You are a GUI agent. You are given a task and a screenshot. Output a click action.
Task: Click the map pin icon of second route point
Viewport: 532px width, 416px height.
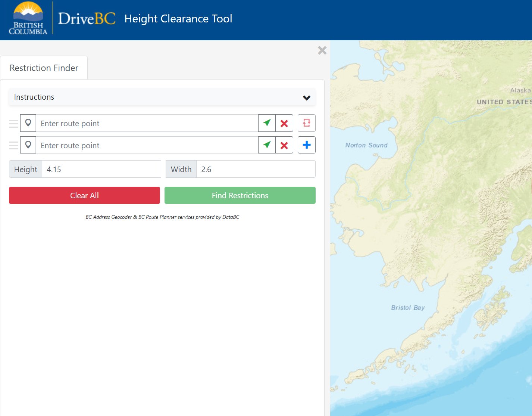(x=28, y=145)
